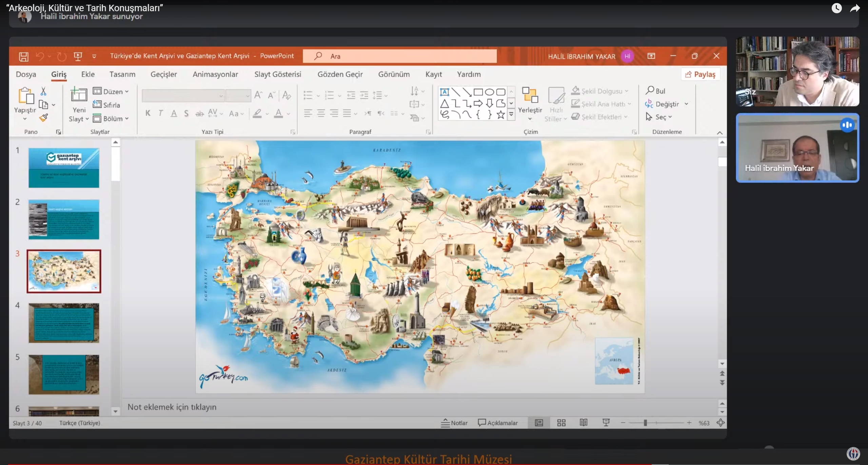Click the Save icon in title bar
Viewport: 868px width, 465px height.
pyautogui.click(x=23, y=56)
